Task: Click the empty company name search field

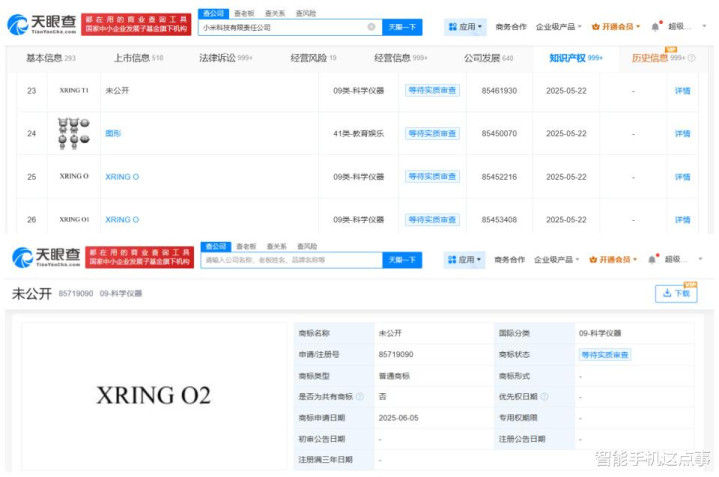Action: click(x=292, y=261)
